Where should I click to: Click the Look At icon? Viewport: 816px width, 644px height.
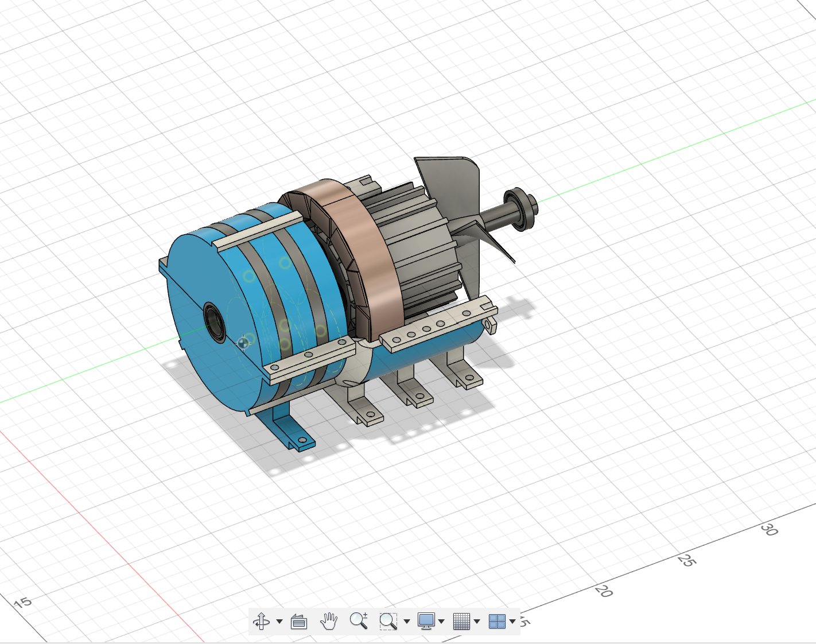(x=299, y=621)
